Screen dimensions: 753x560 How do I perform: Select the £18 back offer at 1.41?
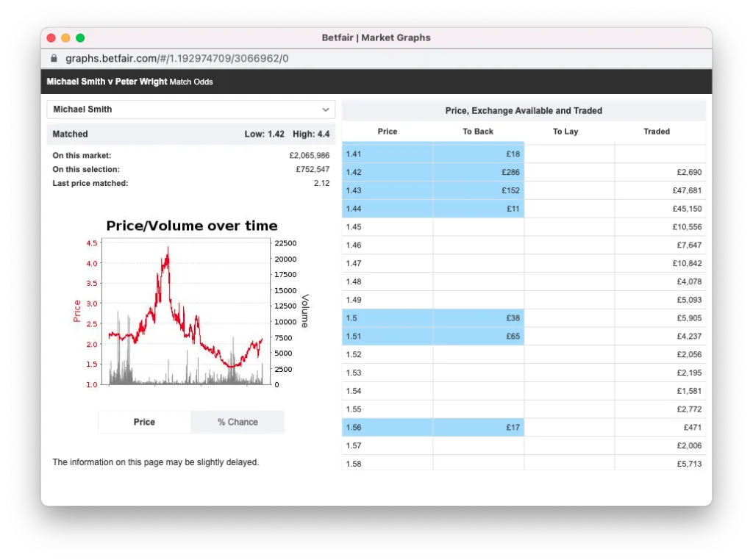479,154
